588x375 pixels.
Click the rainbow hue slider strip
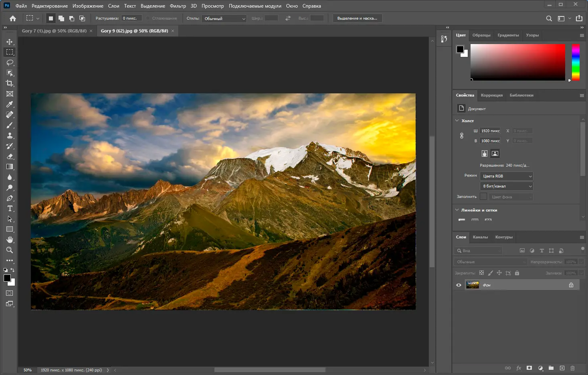pos(576,62)
